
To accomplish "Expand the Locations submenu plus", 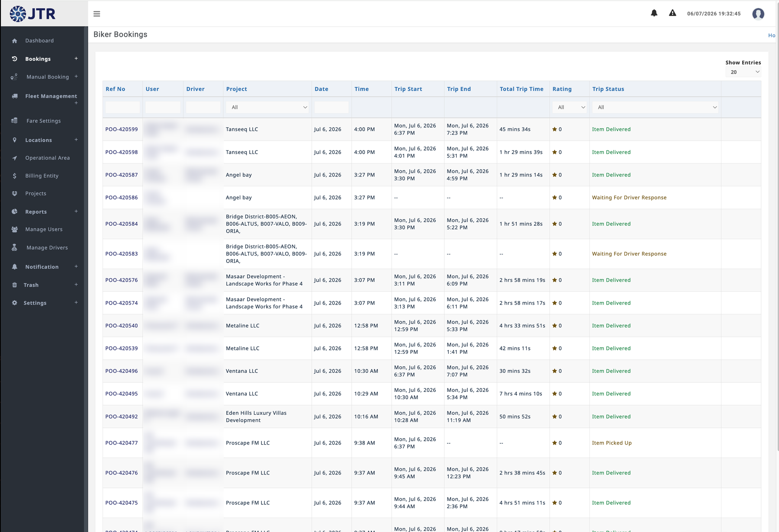I will 76,140.
